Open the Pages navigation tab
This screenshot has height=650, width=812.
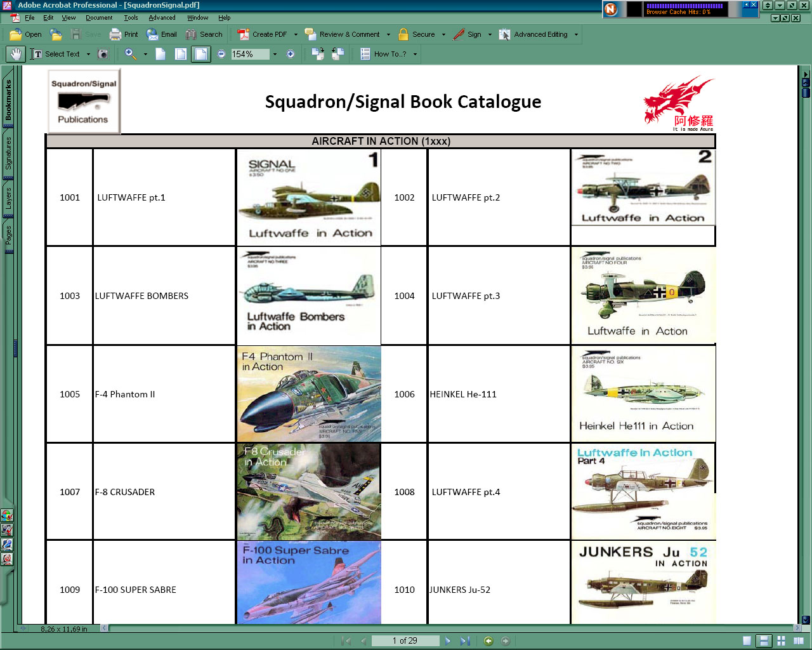click(8, 235)
